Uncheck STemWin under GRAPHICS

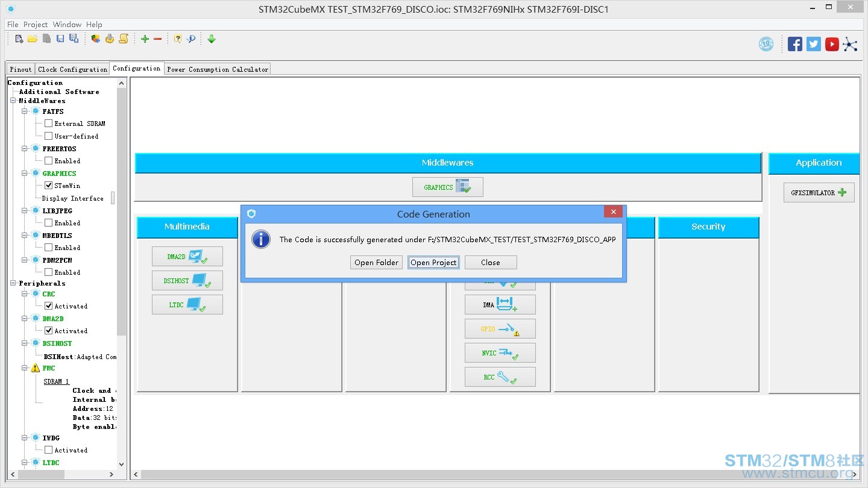[49, 185]
